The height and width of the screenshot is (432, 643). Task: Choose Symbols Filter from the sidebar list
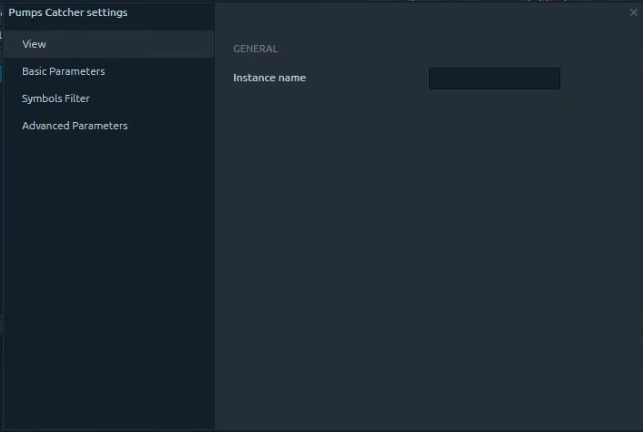tap(56, 98)
